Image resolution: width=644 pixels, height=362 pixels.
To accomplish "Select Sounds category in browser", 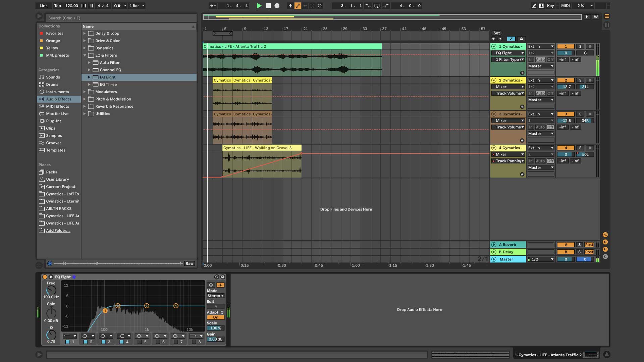I will coord(53,77).
